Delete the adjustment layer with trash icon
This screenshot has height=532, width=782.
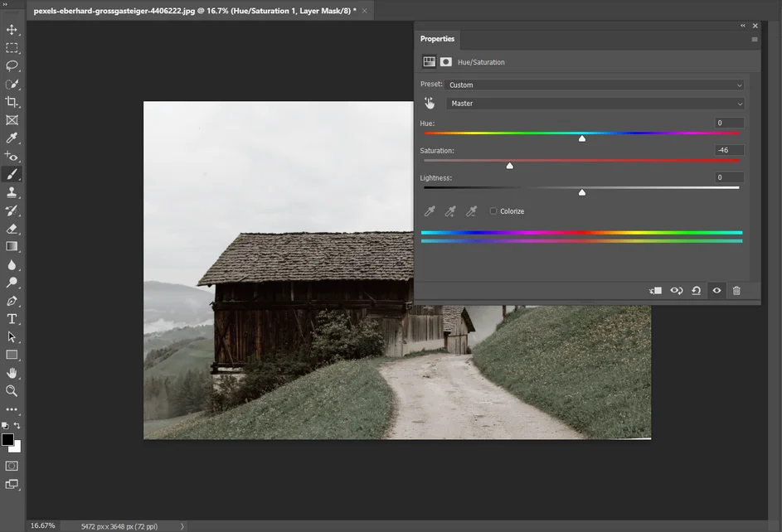coord(736,291)
